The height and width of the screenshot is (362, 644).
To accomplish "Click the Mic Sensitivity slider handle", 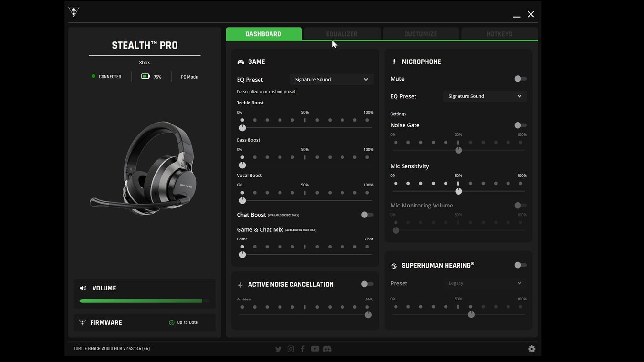I will (458, 191).
